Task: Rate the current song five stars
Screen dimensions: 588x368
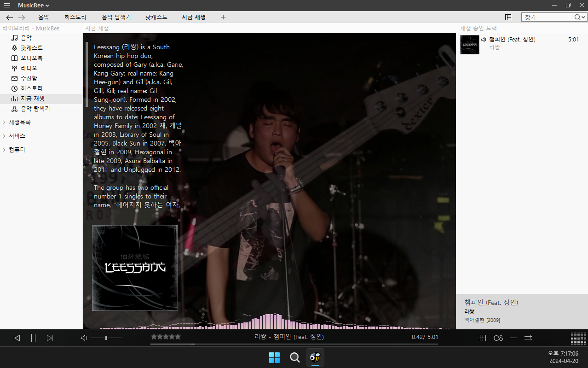Action: point(178,337)
